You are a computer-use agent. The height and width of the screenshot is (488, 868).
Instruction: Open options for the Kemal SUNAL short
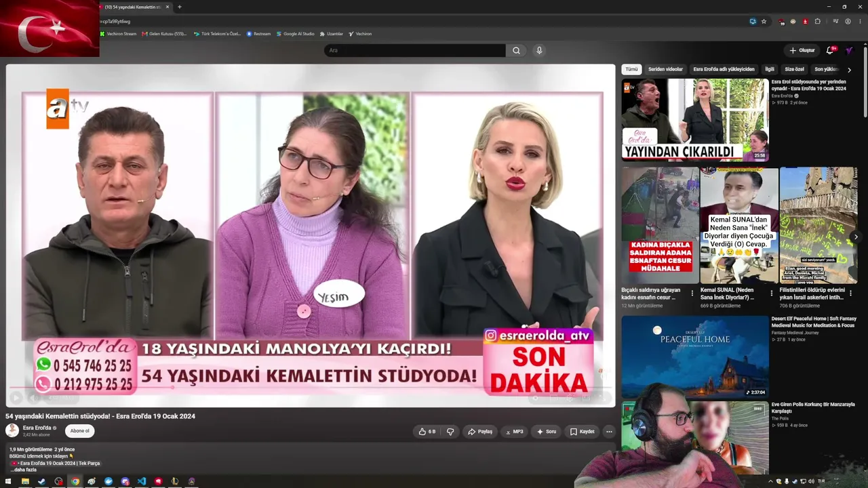coord(771,293)
